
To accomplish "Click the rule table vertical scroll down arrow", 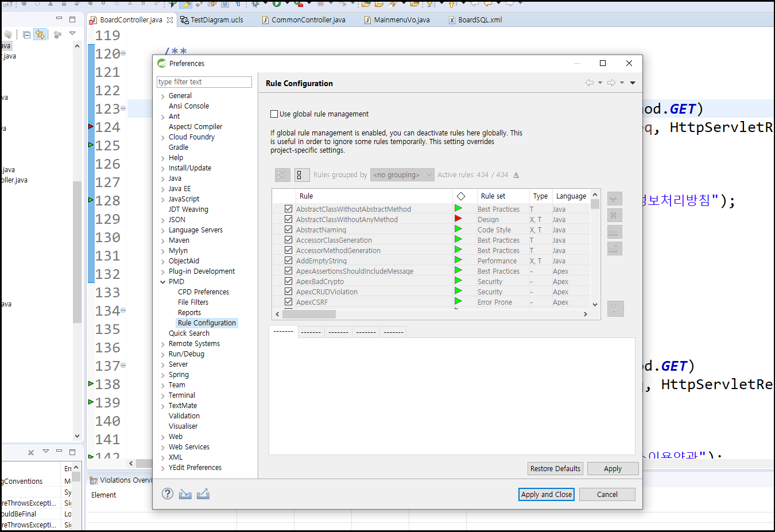I will 595,305.
